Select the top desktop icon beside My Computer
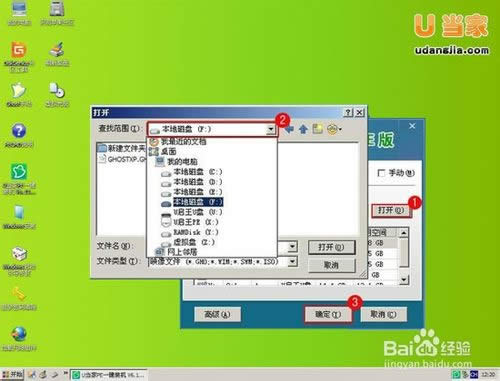The image size is (500, 381). pyautogui.click(x=57, y=13)
